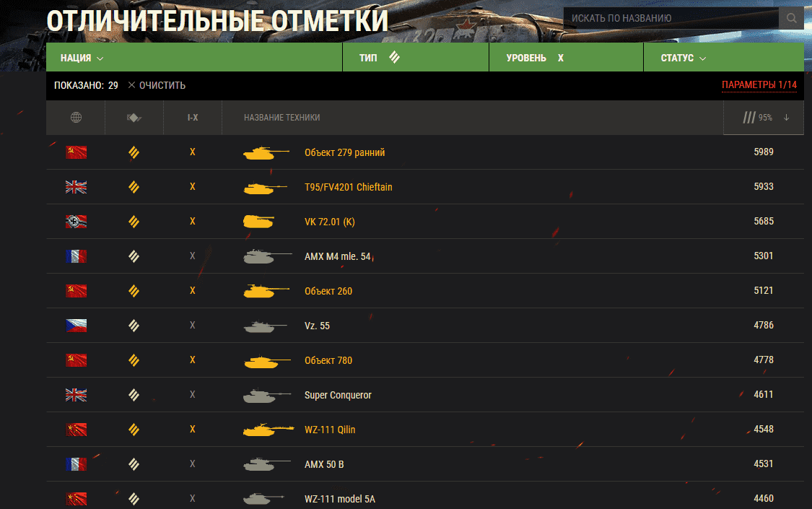Sort by nation globe column icon

point(76,118)
